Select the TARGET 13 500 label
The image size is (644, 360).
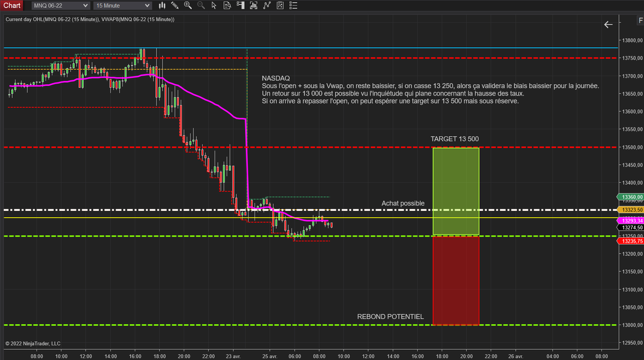455,138
